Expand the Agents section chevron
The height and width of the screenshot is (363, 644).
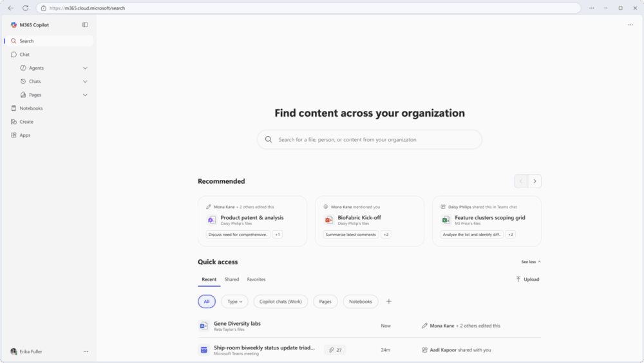coord(85,68)
